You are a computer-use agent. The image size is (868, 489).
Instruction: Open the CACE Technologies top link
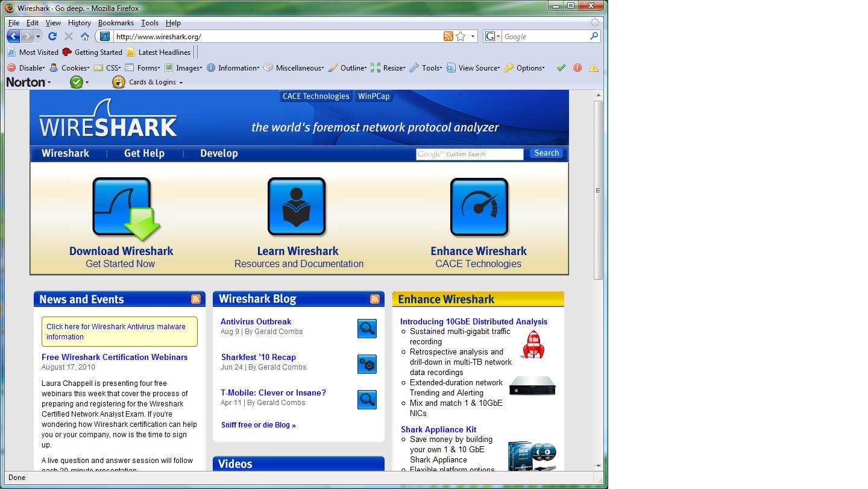point(316,96)
